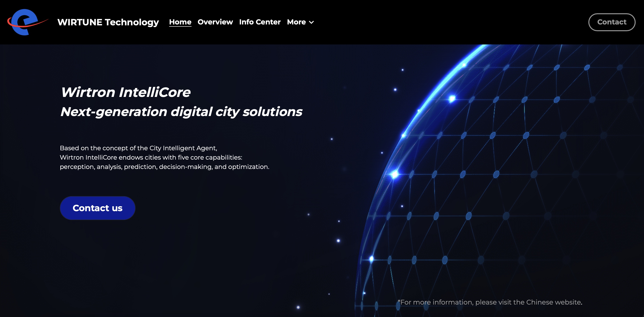Click the Chinese website footnote text
This screenshot has height=317, width=644.
click(490, 302)
